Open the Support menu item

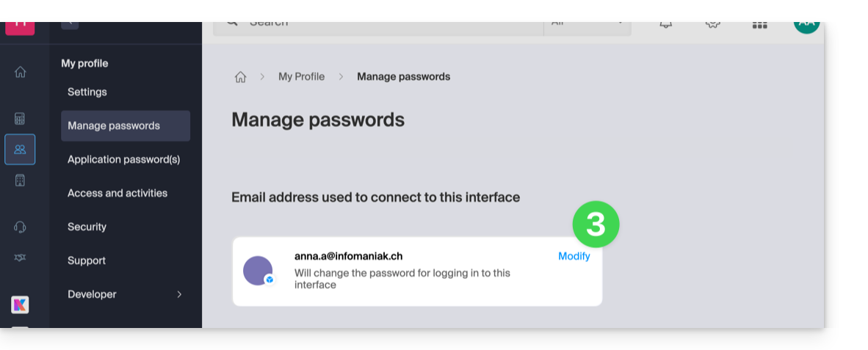point(87,260)
